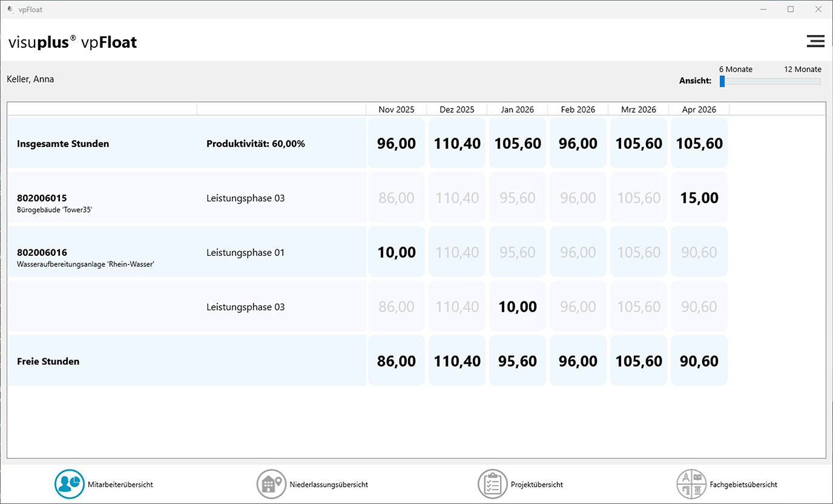This screenshot has height=504, width=833.
Task: Select project number 802006016
Action: (42, 252)
